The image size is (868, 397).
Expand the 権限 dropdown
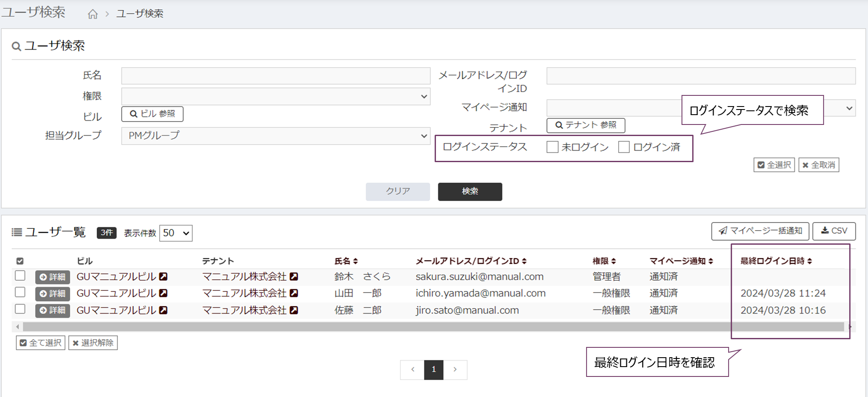coord(276,97)
